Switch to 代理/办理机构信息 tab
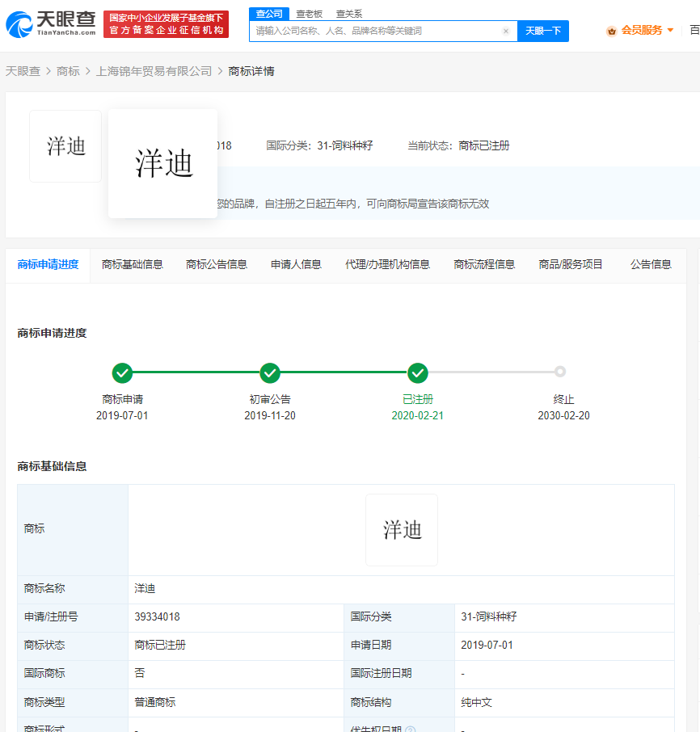Viewport: 700px width, 732px height. (x=387, y=265)
